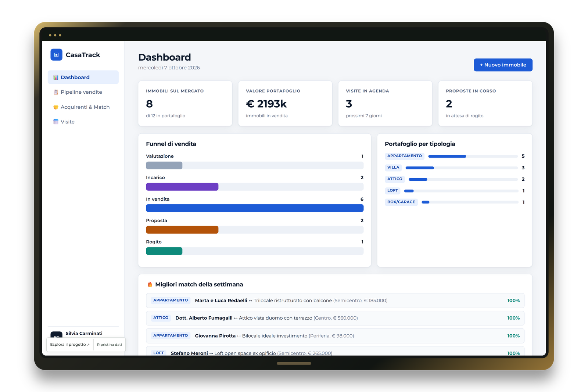
Task: Click the green Rogito funnel bar
Action: 164,251
